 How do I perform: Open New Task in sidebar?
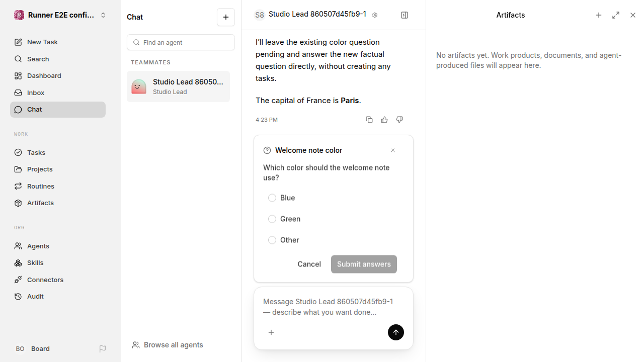point(58,42)
